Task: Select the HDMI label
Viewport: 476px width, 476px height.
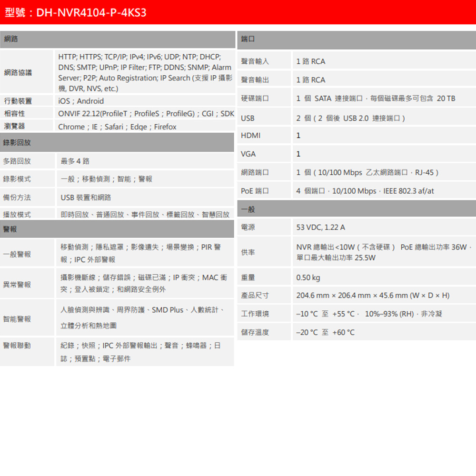Action: click(x=251, y=135)
